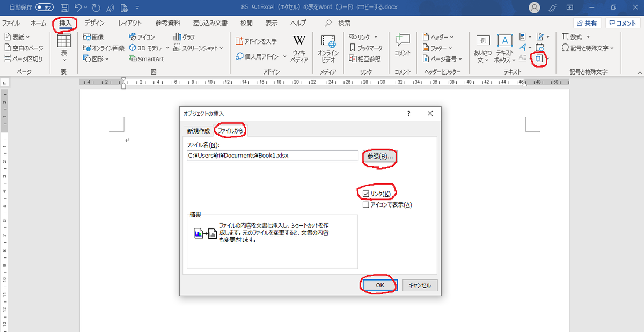644x332 pixels.
Task: Switch to the 参考資料 (References) tab
Action: point(169,23)
